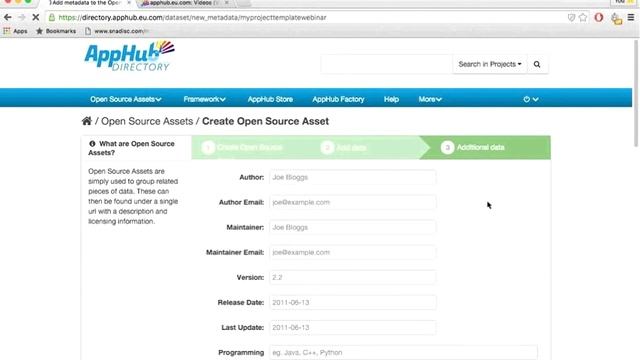This screenshot has height=360, width=640.
Task: Expand the Framework menu
Action: click(204, 99)
